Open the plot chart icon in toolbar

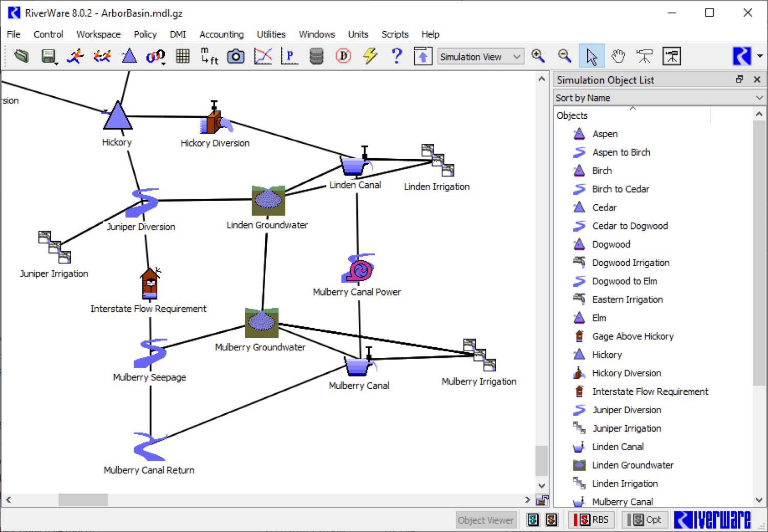coord(263,56)
